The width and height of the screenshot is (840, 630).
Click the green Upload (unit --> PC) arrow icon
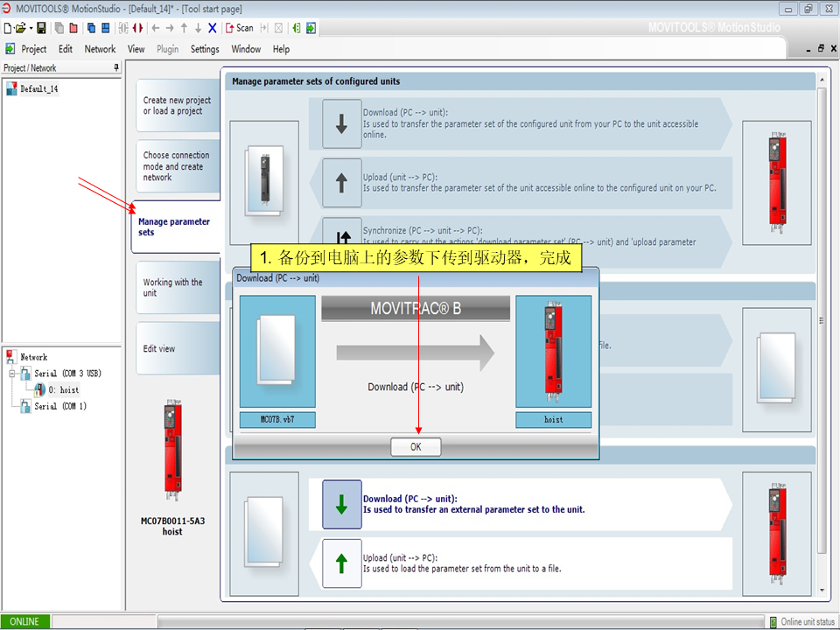pos(341,563)
